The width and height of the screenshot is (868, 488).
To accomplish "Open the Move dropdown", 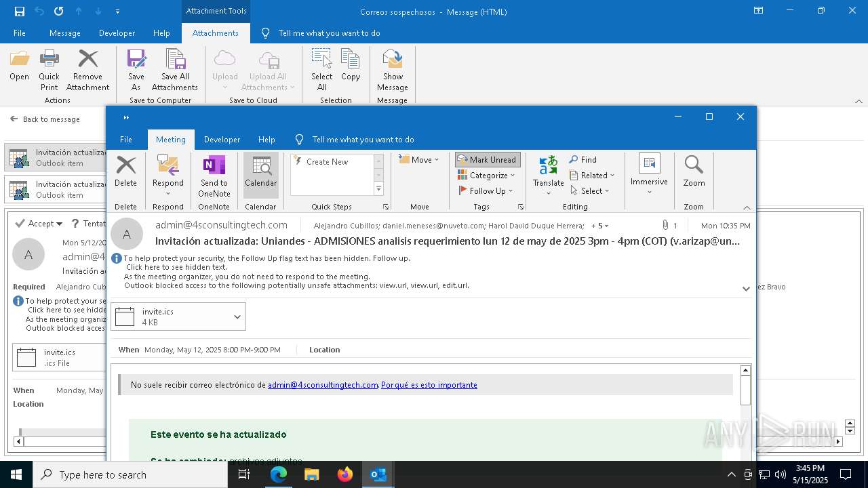I will (419, 160).
